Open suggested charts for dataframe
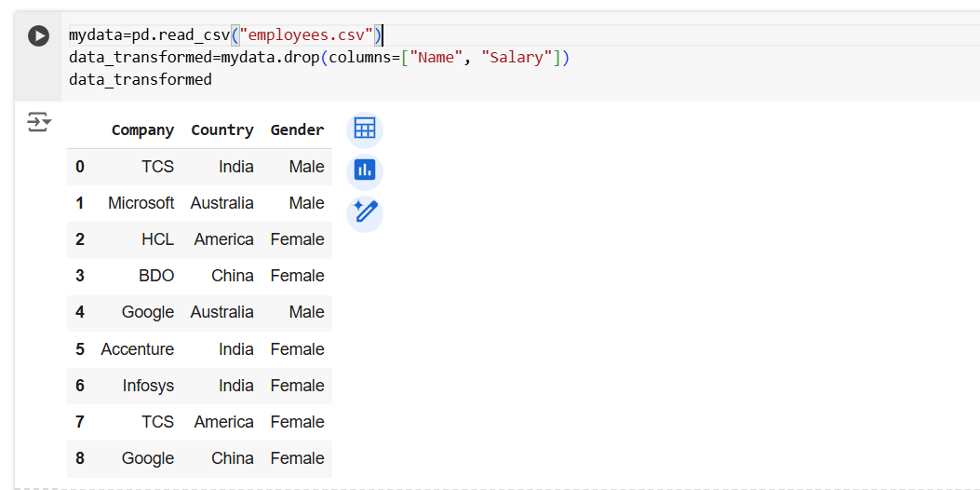Viewport: 980px width, 490px height. click(x=364, y=171)
